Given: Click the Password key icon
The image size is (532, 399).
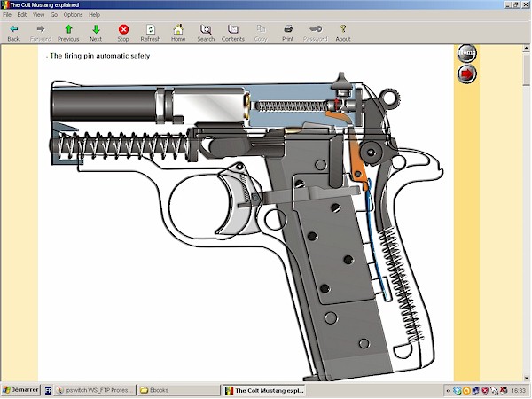Looking at the screenshot, I should click(x=315, y=34).
